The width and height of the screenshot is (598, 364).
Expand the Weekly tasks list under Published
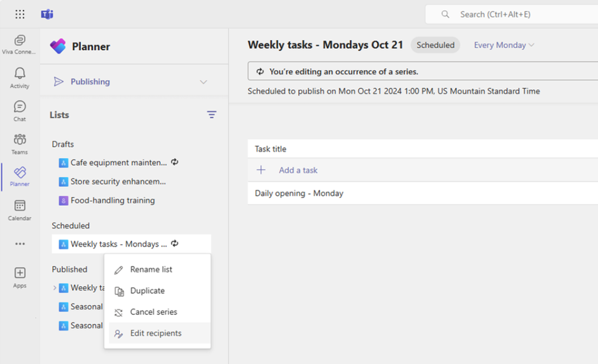coord(54,287)
